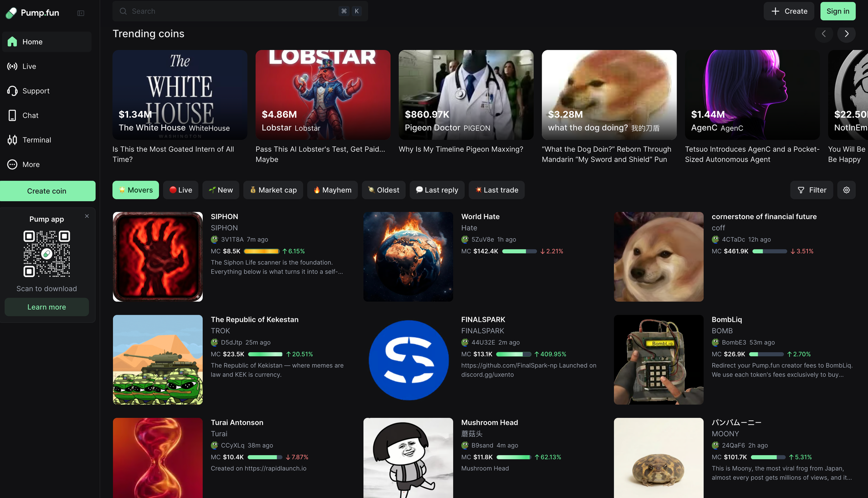Open Support from the sidebar
868x498 pixels.
pyautogui.click(x=36, y=91)
